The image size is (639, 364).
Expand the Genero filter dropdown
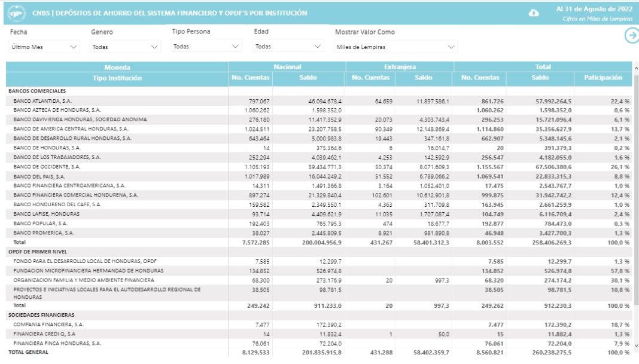(x=125, y=47)
